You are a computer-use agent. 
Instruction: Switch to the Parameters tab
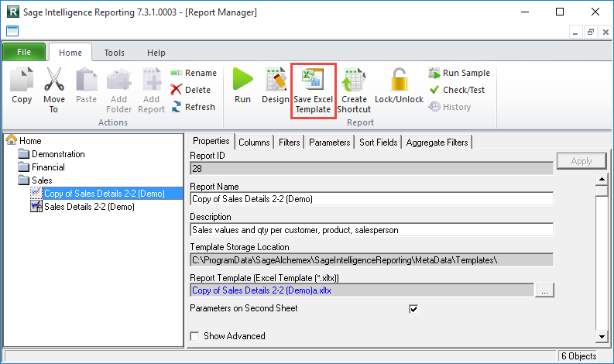pos(329,143)
